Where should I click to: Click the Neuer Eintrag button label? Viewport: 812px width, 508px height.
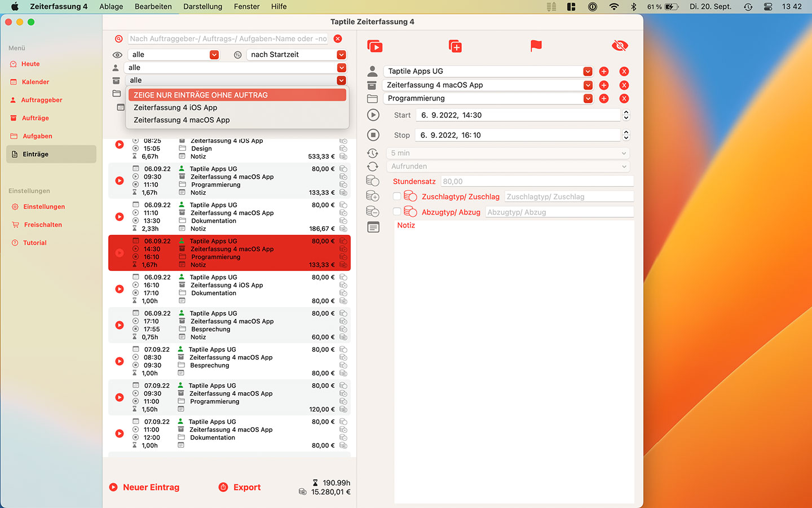click(151, 487)
